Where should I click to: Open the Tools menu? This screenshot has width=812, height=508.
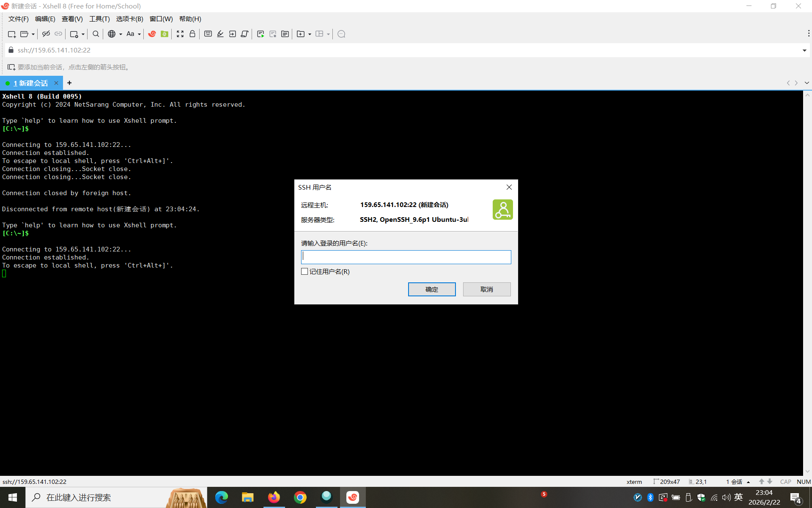click(99, 19)
